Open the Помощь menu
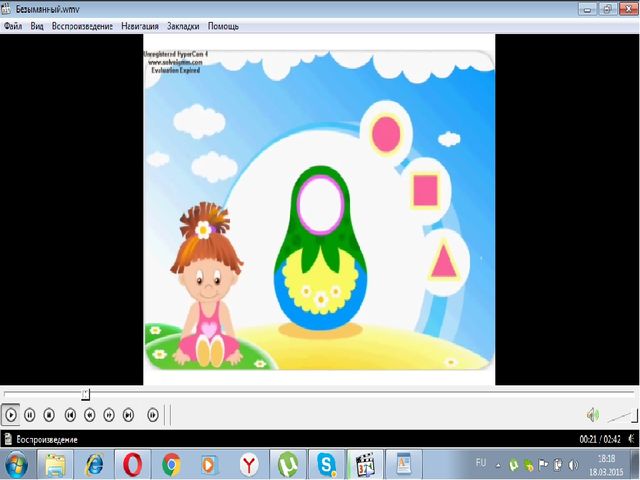 coord(223,26)
